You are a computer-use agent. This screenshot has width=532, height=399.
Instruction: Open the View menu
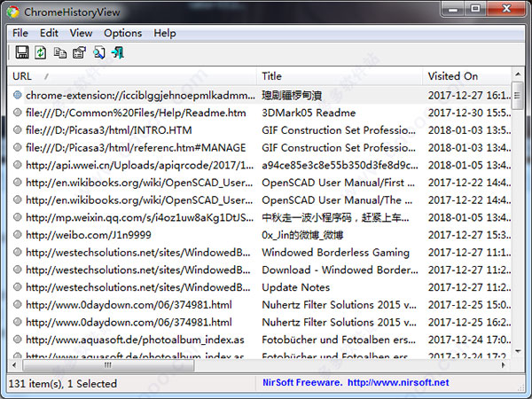[81, 34]
